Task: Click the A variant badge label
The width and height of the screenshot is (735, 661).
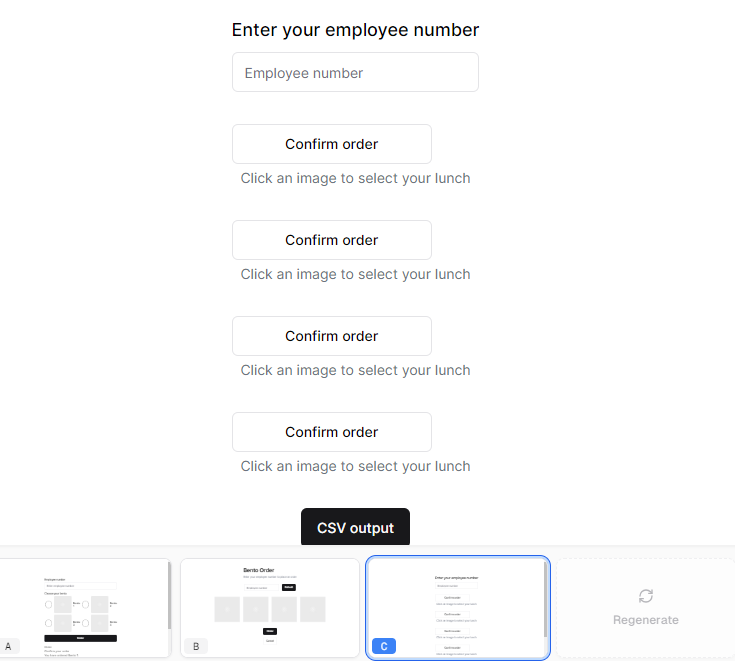Action: click(x=8, y=646)
